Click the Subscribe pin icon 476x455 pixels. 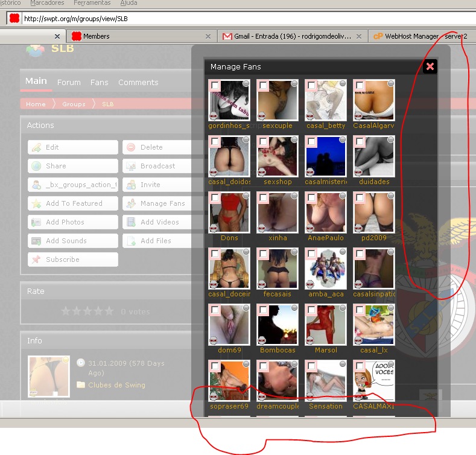coord(36,259)
